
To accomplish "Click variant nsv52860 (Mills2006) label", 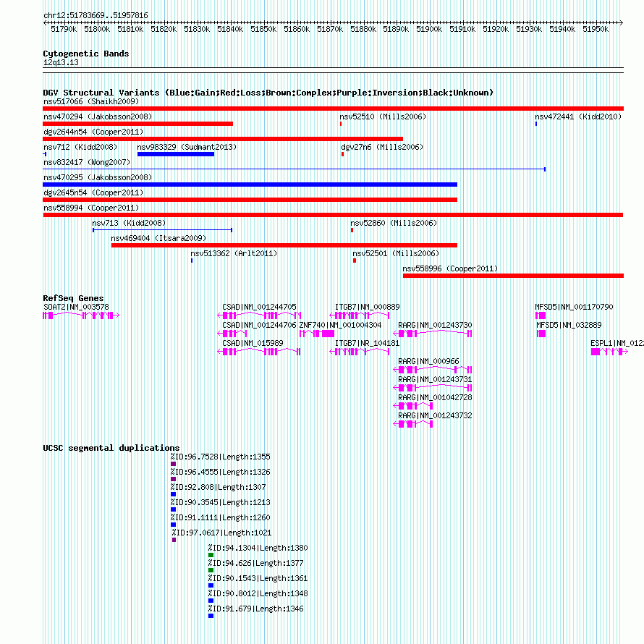I will click(394, 223).
